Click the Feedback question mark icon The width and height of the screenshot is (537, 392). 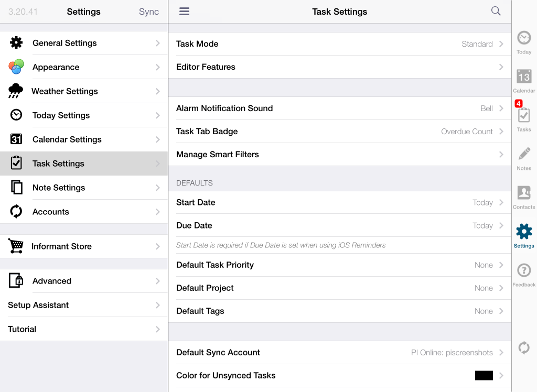[523, 273]
